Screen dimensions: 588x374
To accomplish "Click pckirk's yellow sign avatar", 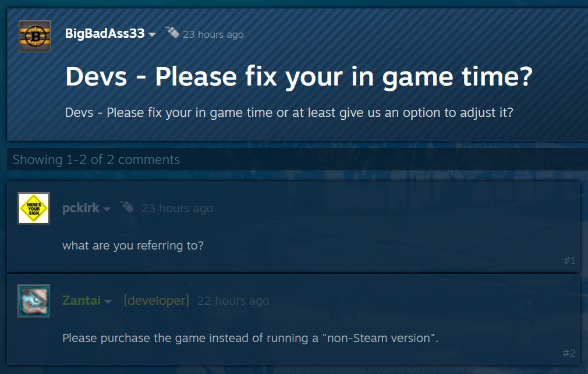I will [x=34, y=208].
